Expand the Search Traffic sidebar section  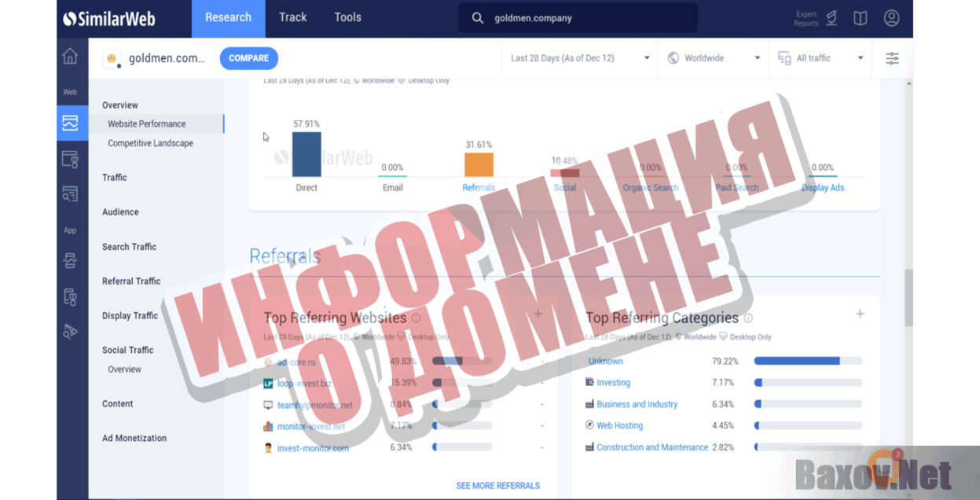130,247
